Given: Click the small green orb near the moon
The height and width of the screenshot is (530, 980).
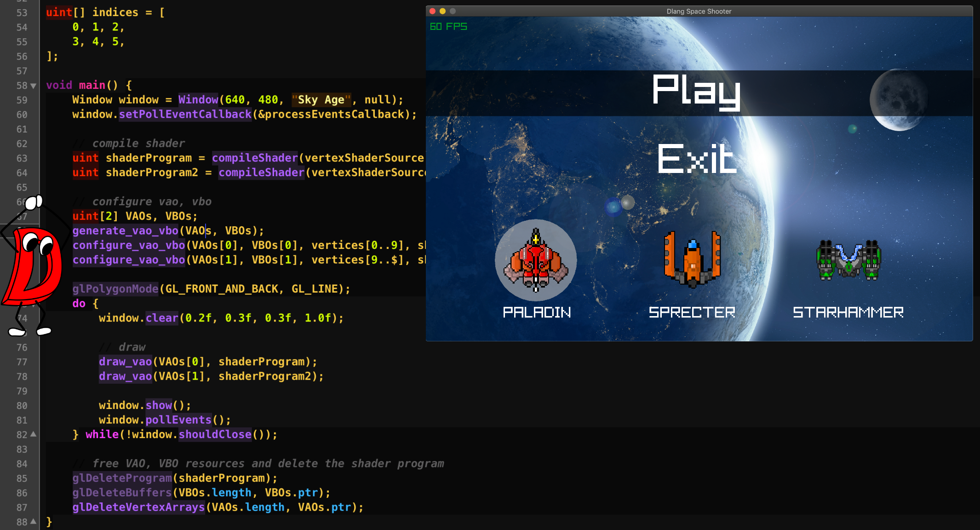Looking at the screenshot, I should (852, 129).
